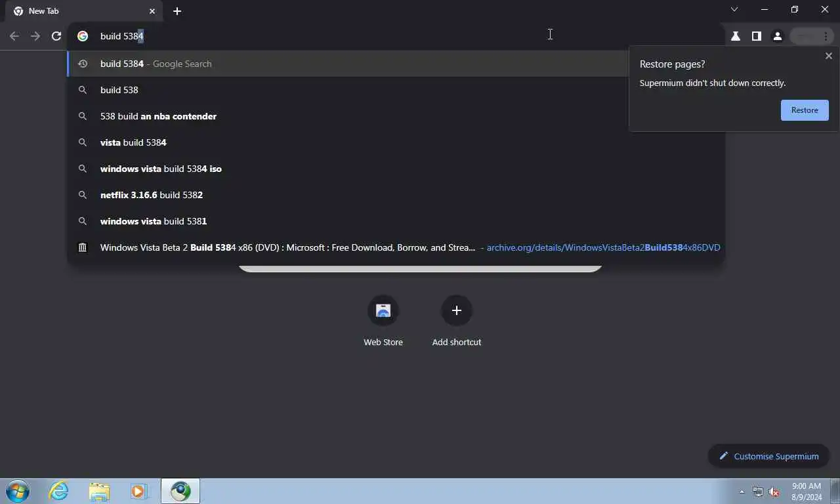Image resolution: width=840 pixels, height=504 pixels.
Task: Open Windows Explorer folder in taskbar
Action: pyautogui.click(x=99, y=491)
